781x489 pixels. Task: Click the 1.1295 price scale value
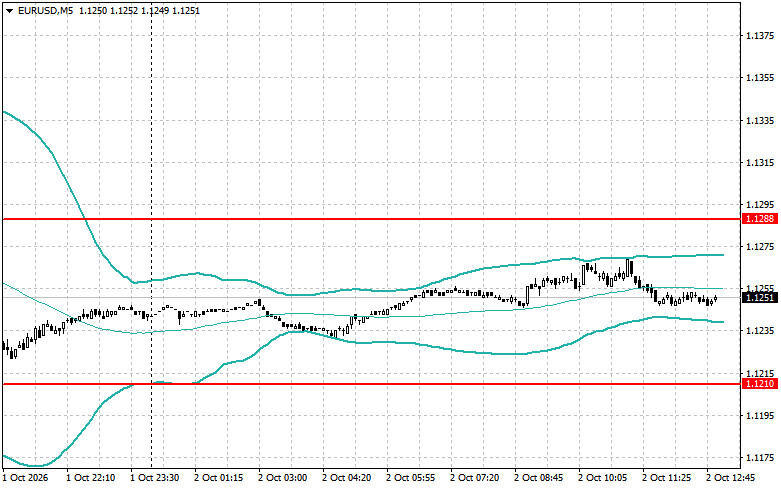coord(760,205)
